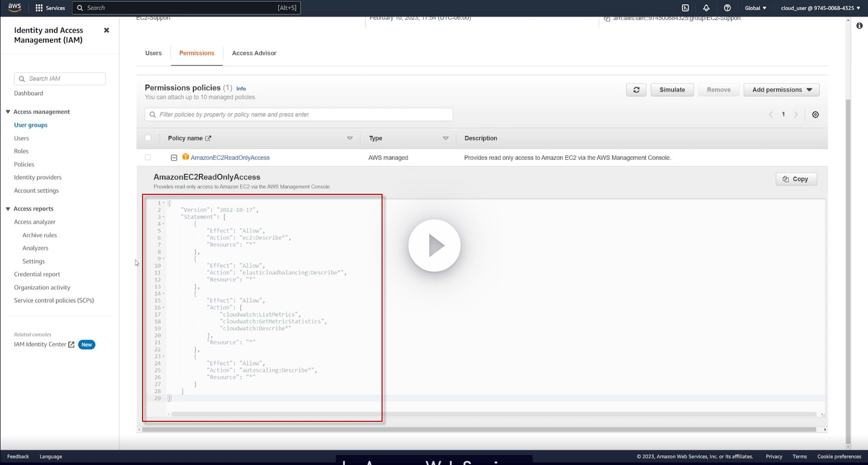Viewport: 868px width, 465px height.
Task: Open Service control policies (SCPs)
Action: [54, 300]
